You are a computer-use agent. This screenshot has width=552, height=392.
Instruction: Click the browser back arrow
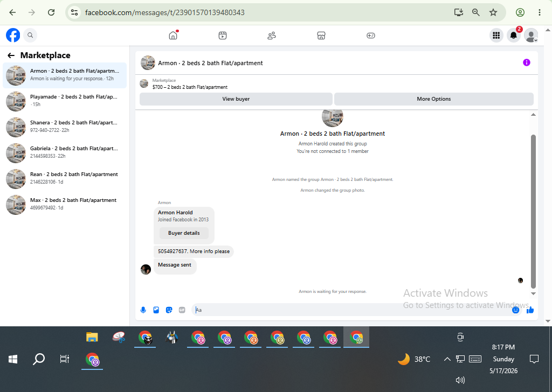[x=13, y=12]
